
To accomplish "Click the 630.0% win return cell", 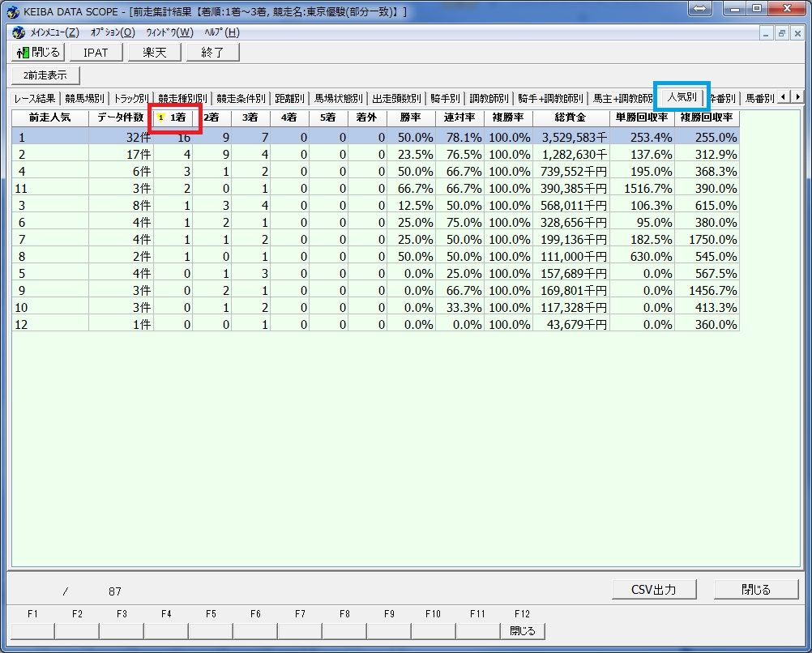I will click(x=642, y=256).
